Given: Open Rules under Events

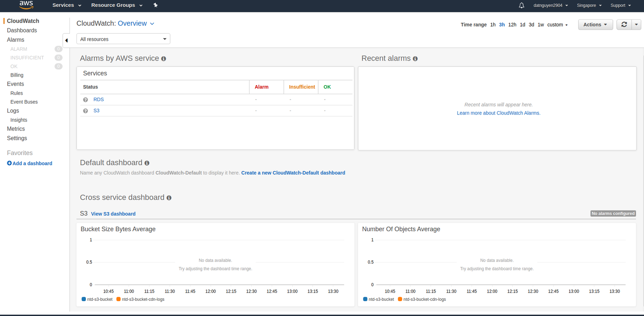Looking at the screenshot, I should 16,93.
